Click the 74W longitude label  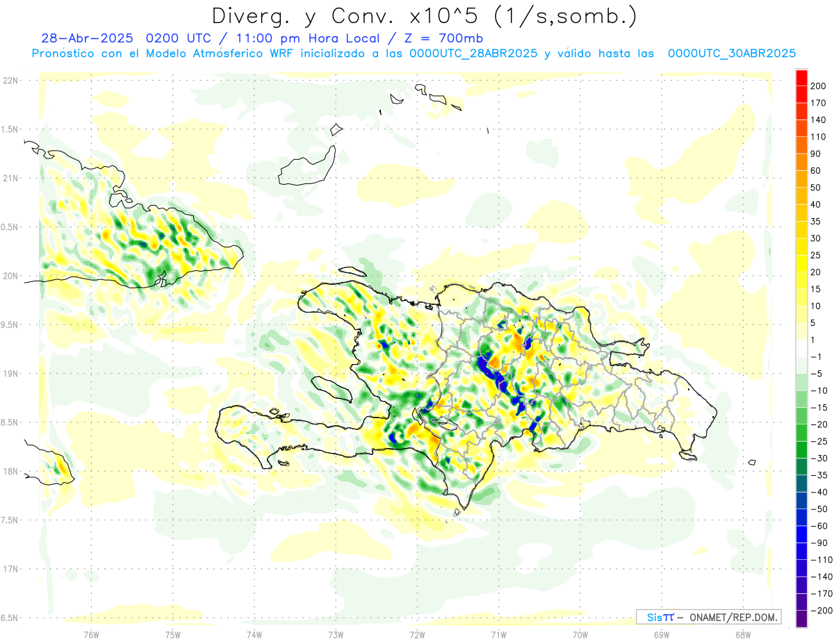(254, 635)
